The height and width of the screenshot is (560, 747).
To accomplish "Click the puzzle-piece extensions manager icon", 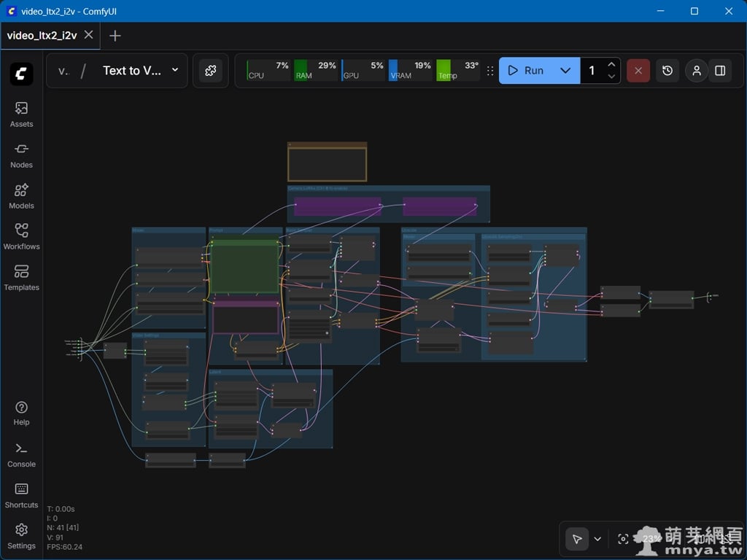I will click(x=211, y=71).
